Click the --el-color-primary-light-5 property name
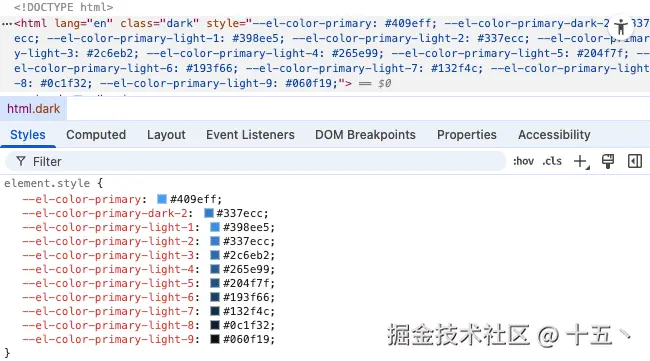Image resolution: width=650 pixels, height=361 pixels. 108,283
